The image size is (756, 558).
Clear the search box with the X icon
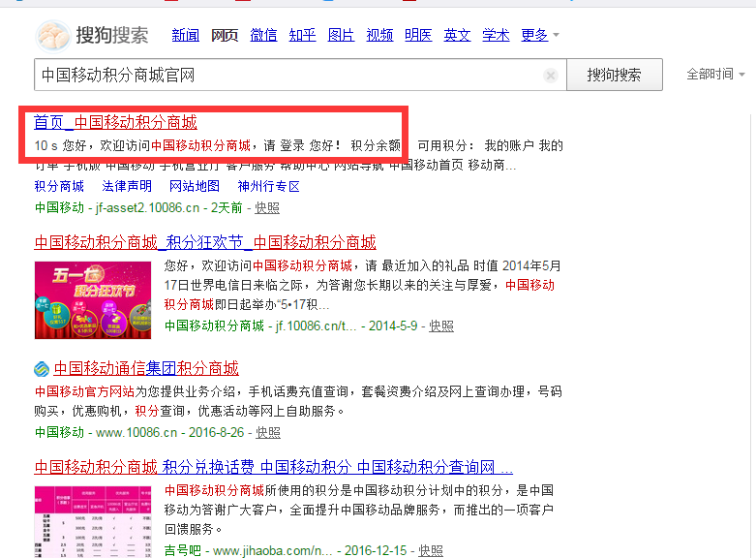[x=551, y=76]
